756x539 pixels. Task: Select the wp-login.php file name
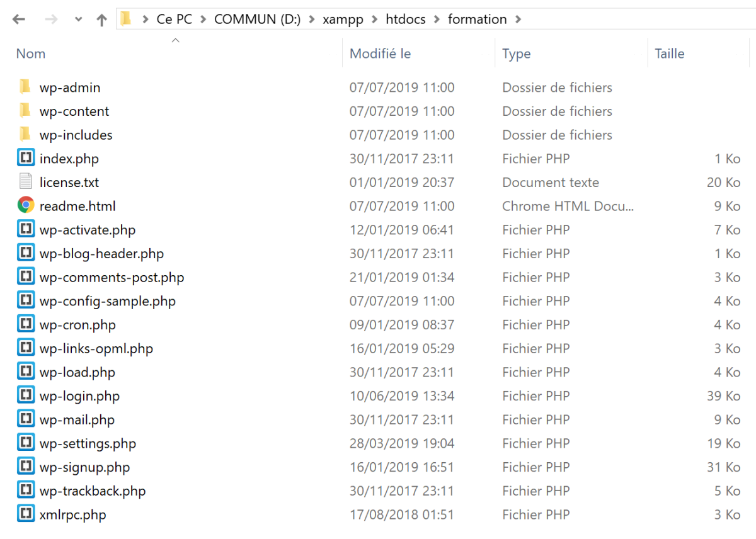79,396
